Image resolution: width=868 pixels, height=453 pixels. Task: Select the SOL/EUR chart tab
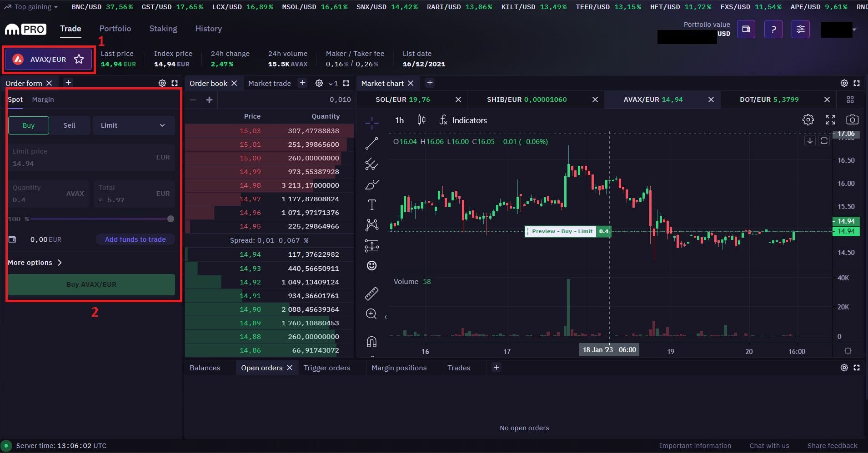coord(403,100)
